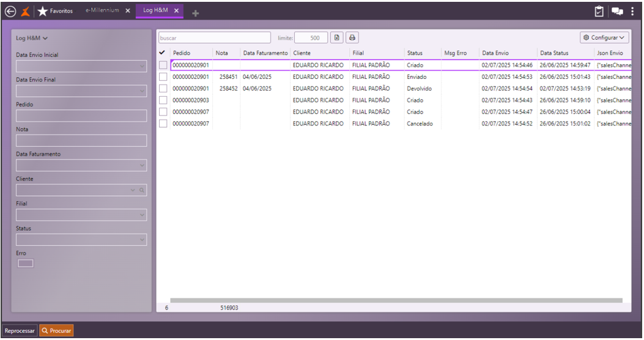Select Data Envio cell 02/07/2025 14:54:43

click(507, 100)
